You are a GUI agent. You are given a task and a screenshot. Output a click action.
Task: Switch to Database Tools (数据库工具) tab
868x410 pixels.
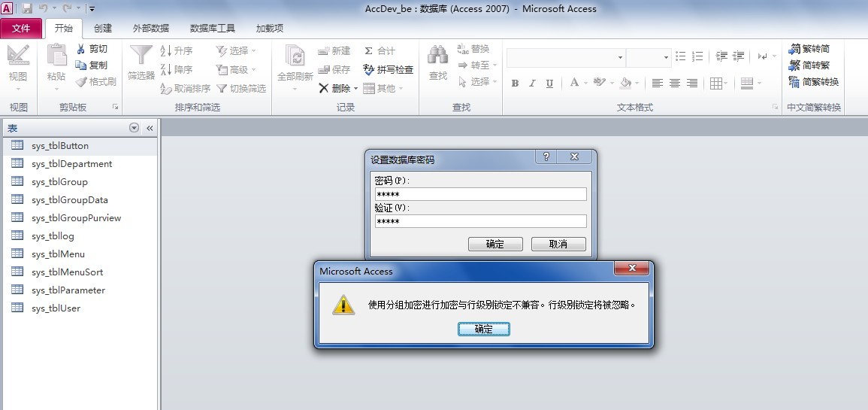[213, 29]
